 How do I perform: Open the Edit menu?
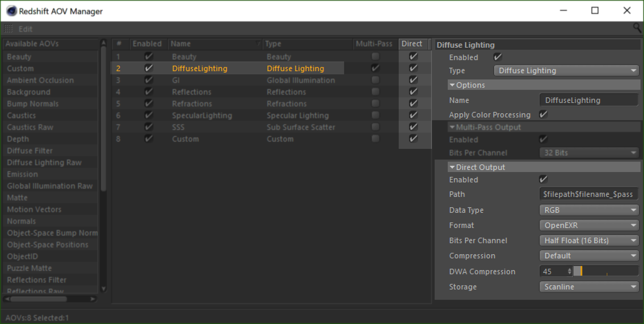coord(25,29)
